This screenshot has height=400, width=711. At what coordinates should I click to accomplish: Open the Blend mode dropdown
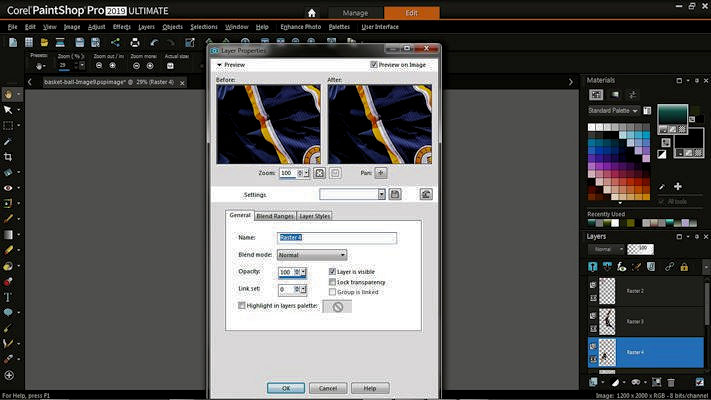(x=312, y=255)
